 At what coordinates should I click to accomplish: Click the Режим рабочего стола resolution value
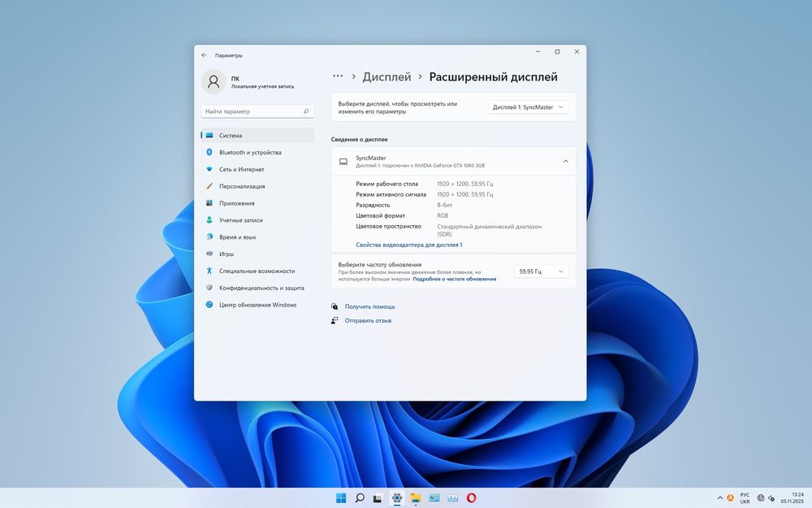[465, 184]
